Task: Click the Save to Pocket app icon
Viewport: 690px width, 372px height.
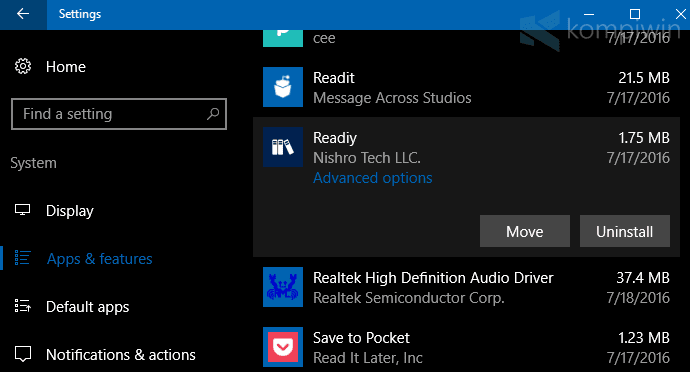Action: click(283, 347)
